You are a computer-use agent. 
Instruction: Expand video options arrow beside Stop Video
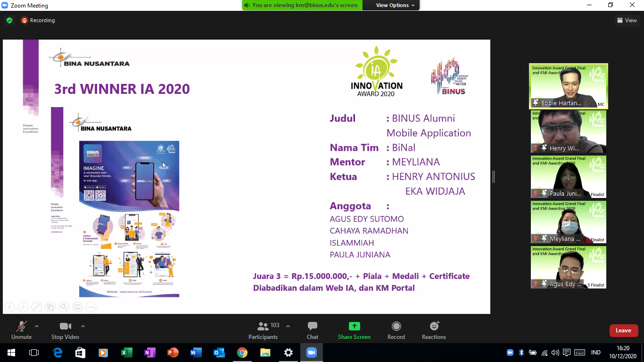tap(83, 326)
